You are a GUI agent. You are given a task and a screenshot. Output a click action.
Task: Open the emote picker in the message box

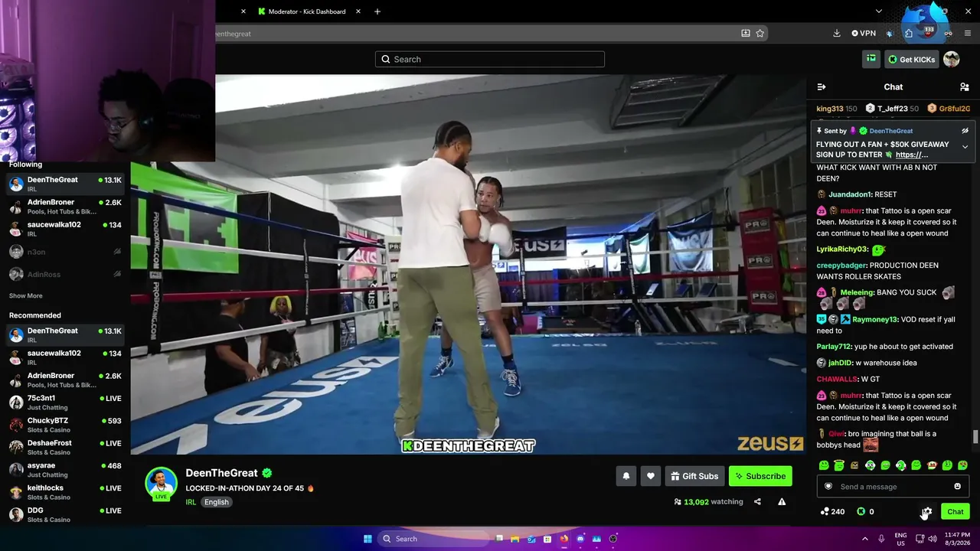tap(957, 487)
